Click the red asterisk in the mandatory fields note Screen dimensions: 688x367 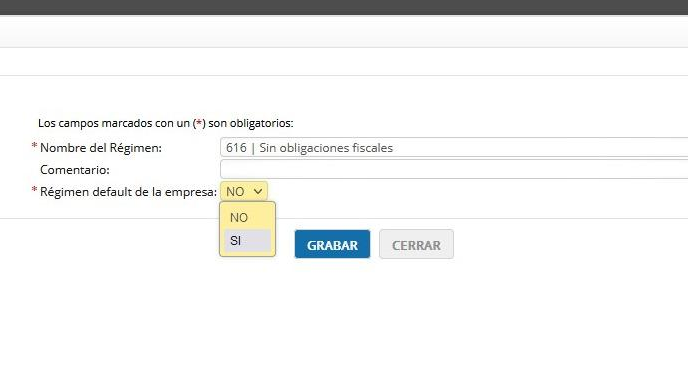pos(199,122)
